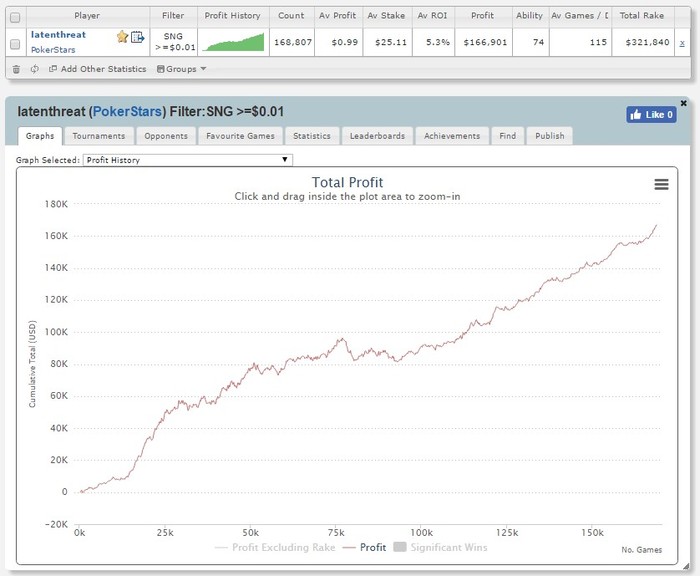This screenshot has width=700, height=576.
Task: Click the Profit History green thumbnail graph
Action: click(x=233, y=42)
